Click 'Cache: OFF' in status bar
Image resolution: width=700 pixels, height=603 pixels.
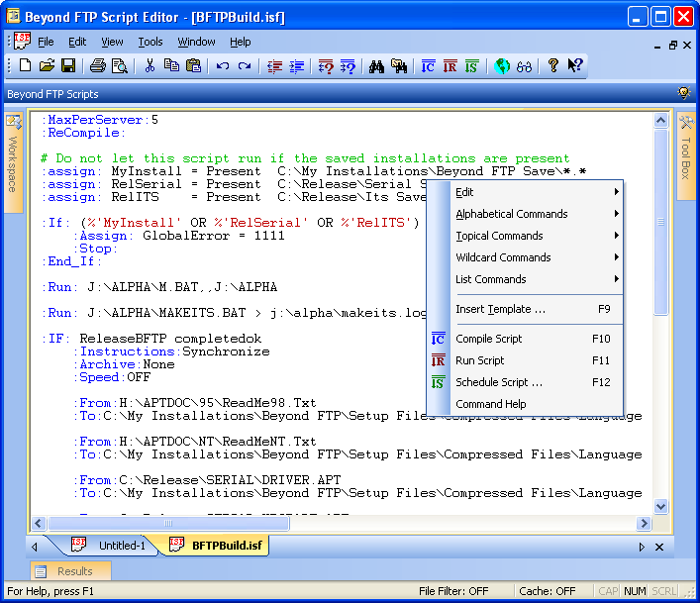coord(548,591)
